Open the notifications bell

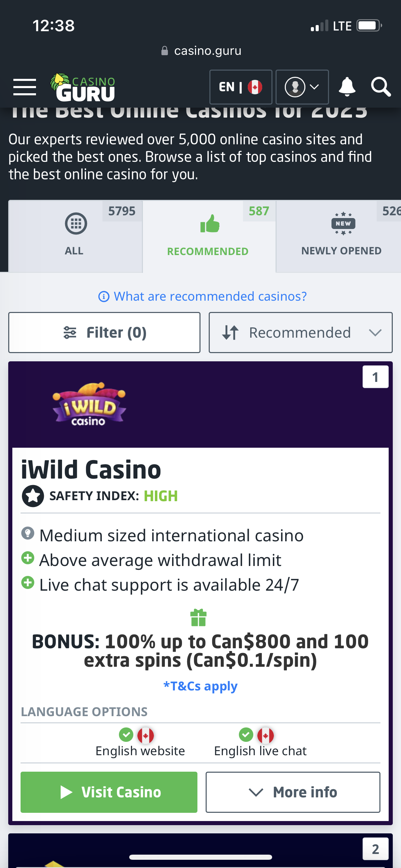tap(347, 87)
